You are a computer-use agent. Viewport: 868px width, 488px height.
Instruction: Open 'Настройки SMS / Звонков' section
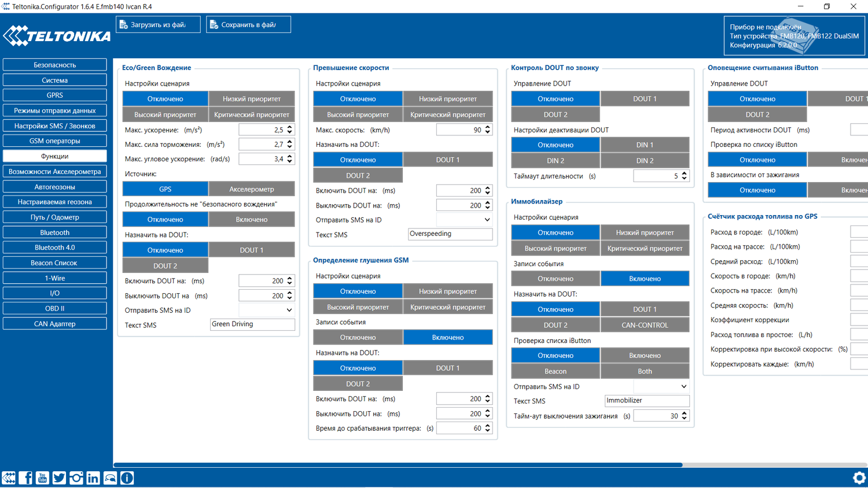pyautogui.click(x=54, y=125)
